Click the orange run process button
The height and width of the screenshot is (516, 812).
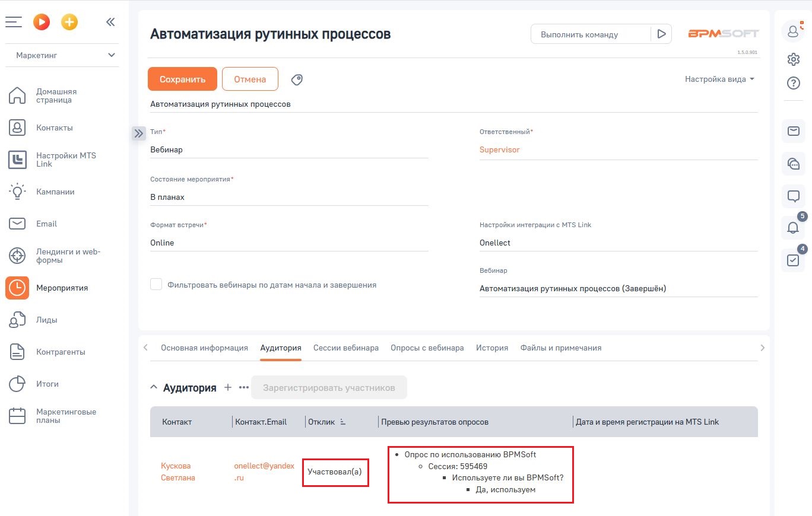click(41, 22)
